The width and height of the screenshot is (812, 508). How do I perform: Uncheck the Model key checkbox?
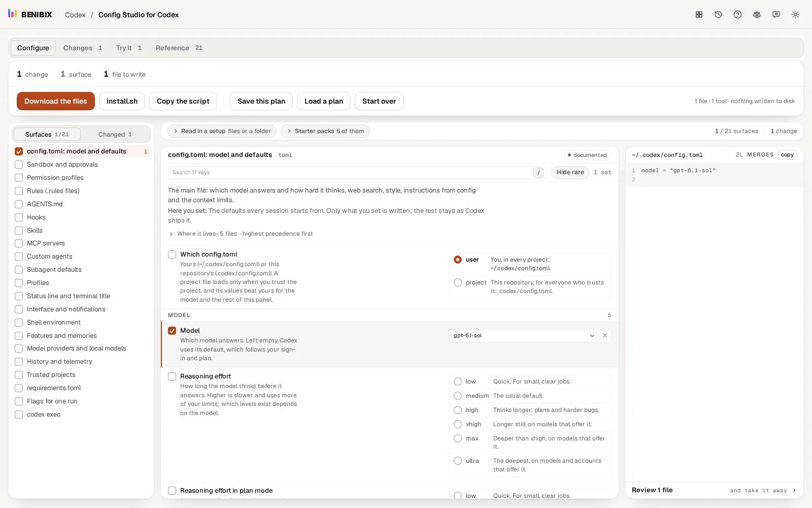(x=172, y=331)
